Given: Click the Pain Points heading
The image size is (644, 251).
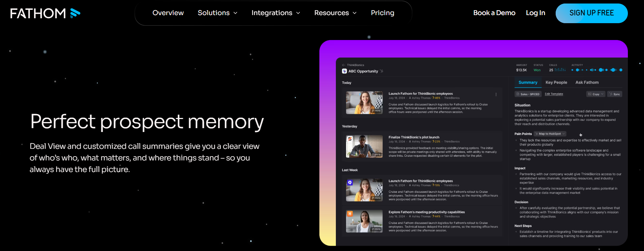Looking at the screenshot, I should tap(523, 134).
